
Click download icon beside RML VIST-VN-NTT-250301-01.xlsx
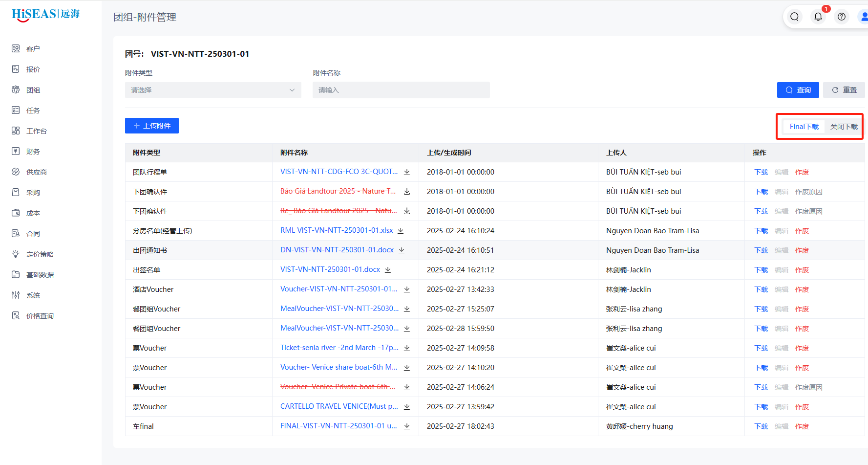click(x=401, y=231)
